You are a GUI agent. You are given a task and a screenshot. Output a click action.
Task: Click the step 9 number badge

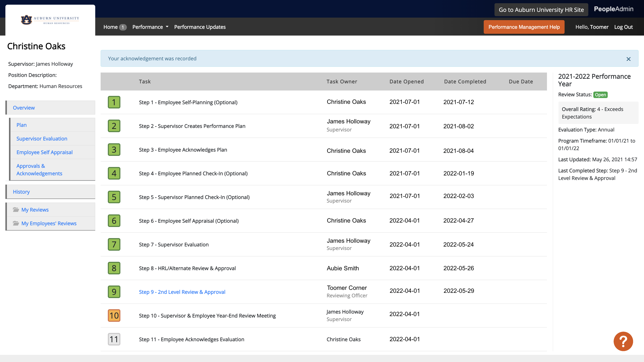pyautogui.click(x=114, y=292)
